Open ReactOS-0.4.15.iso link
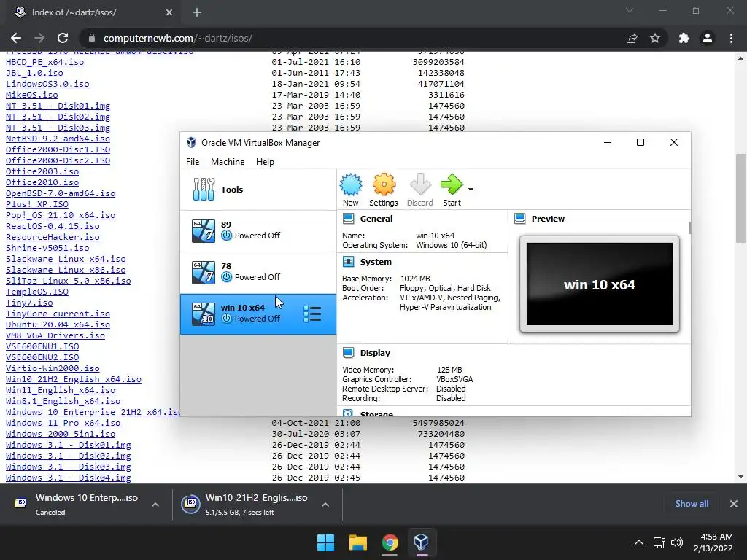Screen dimensions: 747x560 [53, 226]
